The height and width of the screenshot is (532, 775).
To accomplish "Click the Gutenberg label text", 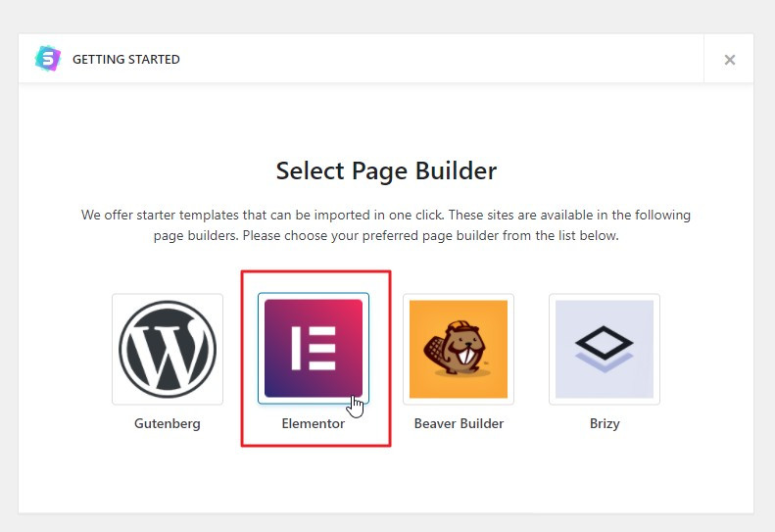I will 168,423.
